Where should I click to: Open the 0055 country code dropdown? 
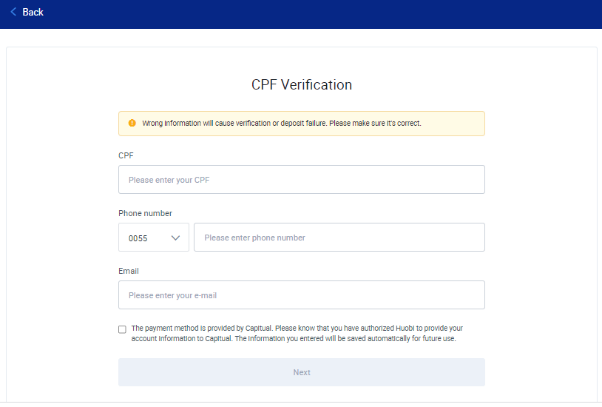pyautogui.click(x=154, y=238)
